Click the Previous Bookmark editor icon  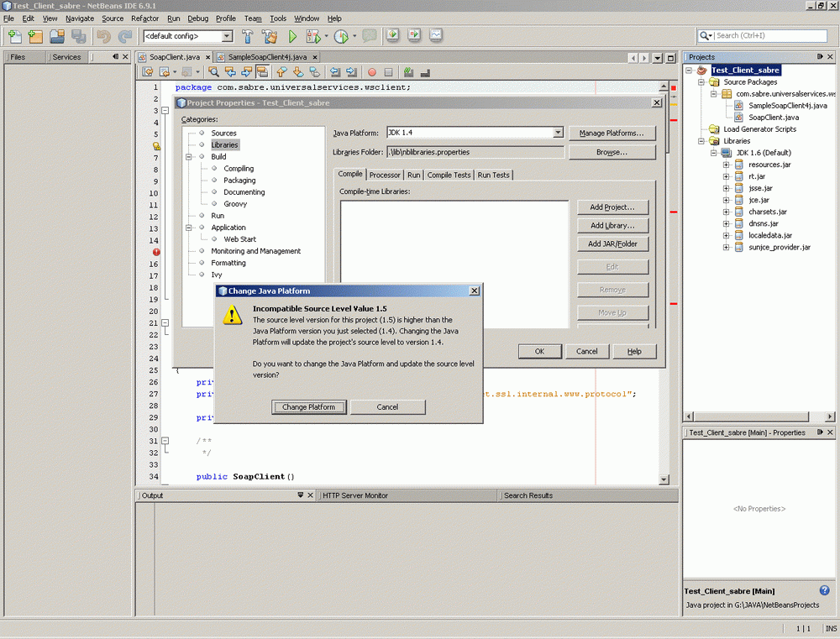point(281,71)
